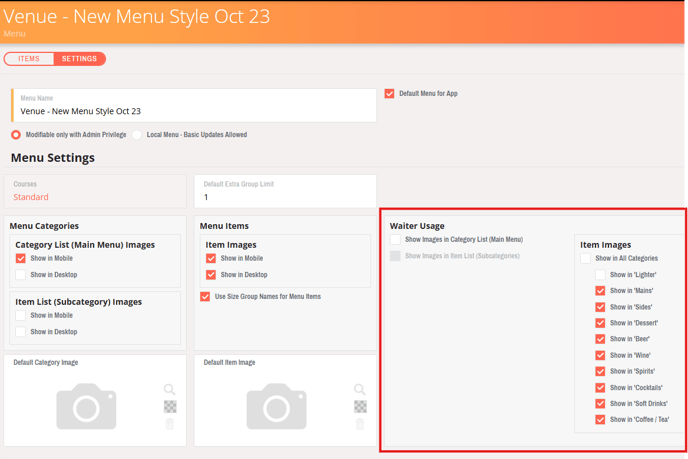Select Modifiable only with Admin Privilege option

click(16, 135)
